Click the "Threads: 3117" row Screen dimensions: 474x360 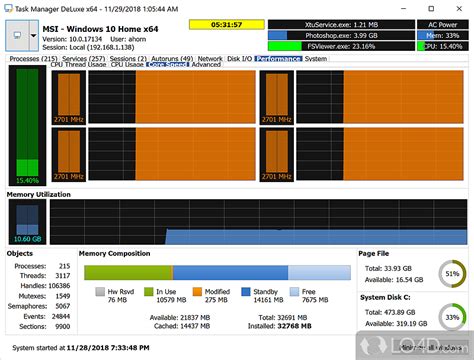45,276
